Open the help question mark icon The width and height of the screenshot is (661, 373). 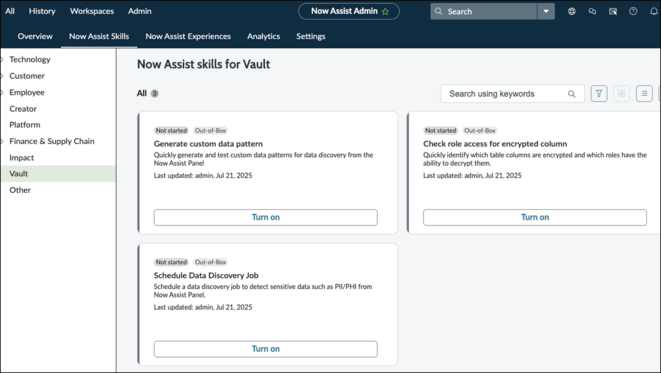click(x=633, y=11)
